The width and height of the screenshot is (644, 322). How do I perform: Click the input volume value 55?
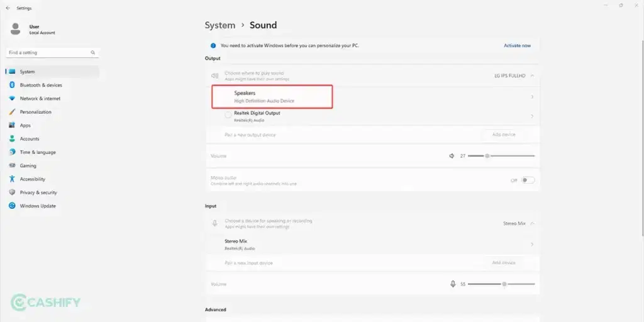tap(462, 284)
